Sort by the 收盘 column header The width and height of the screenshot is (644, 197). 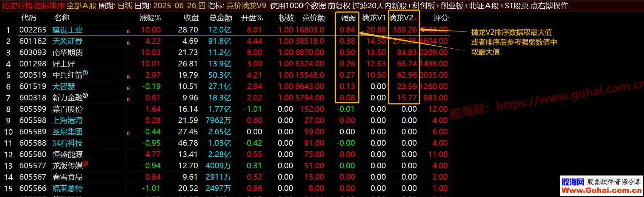(191, 18)
